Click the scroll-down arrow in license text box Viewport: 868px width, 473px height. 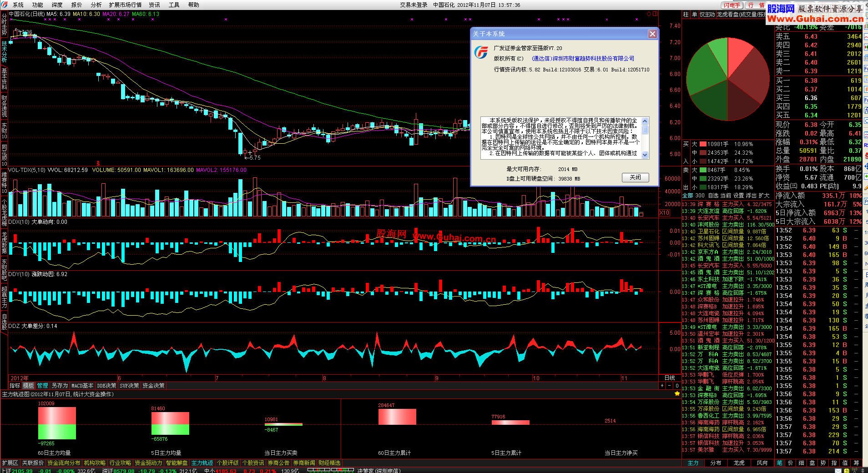coord(645,155)
